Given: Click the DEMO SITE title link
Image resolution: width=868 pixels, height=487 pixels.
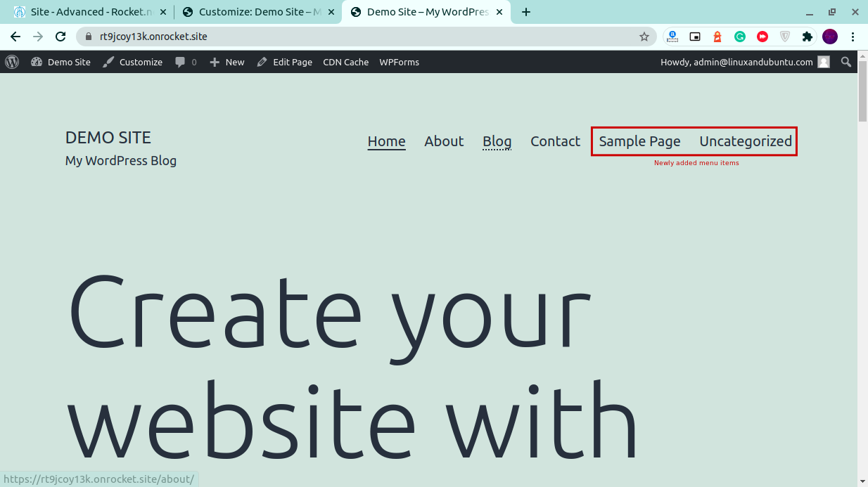Looking at the screenshot, I should click(x=108, y=137).
